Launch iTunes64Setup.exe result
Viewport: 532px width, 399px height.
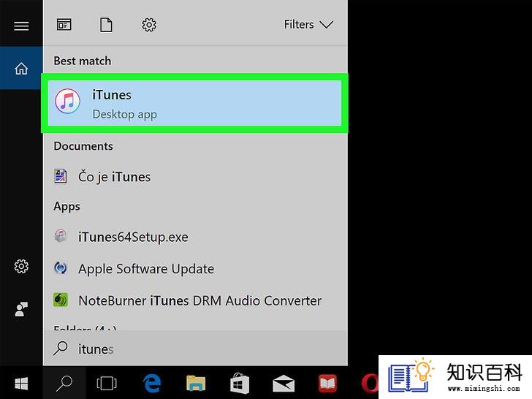point(194,237)
